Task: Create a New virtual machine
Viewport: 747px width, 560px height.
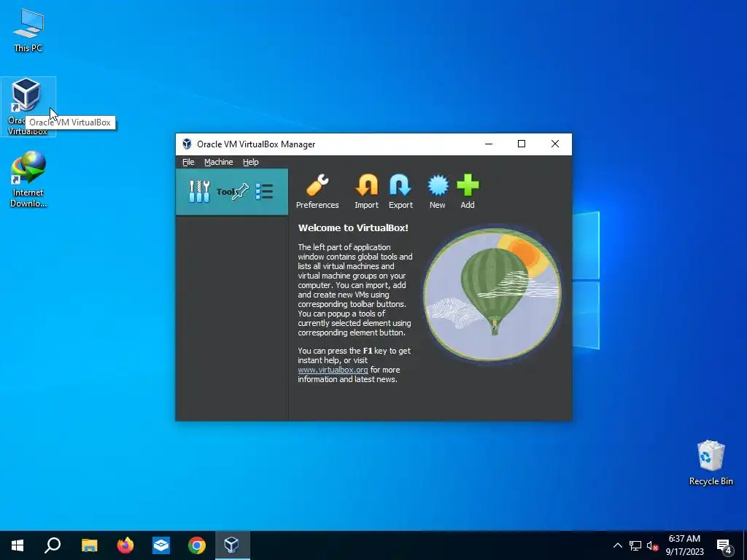Action: click(438, 192)
